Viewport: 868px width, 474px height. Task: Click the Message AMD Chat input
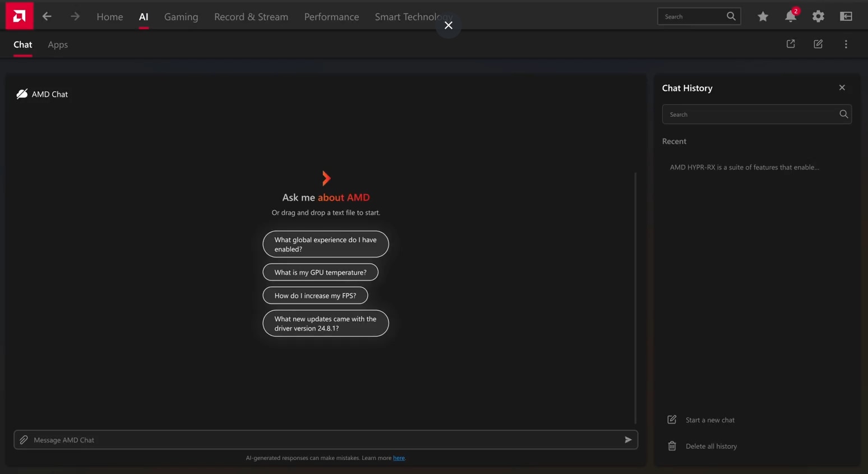pyautogui.click(x=326, y=440)
